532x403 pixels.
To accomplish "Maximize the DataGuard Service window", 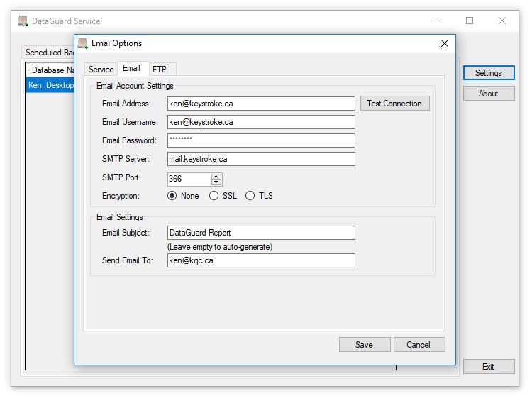I will pyautogui.click(x=470, y=21).
